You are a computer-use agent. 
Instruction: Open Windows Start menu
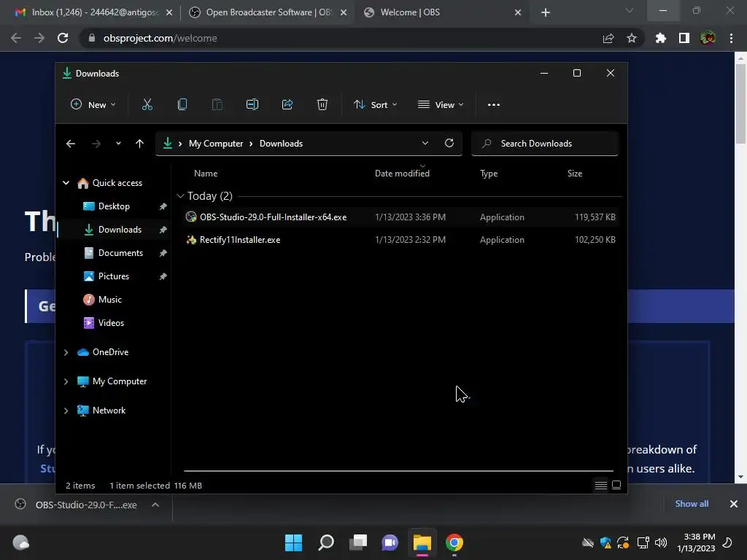pyautogui.click(x=293, y=542)
